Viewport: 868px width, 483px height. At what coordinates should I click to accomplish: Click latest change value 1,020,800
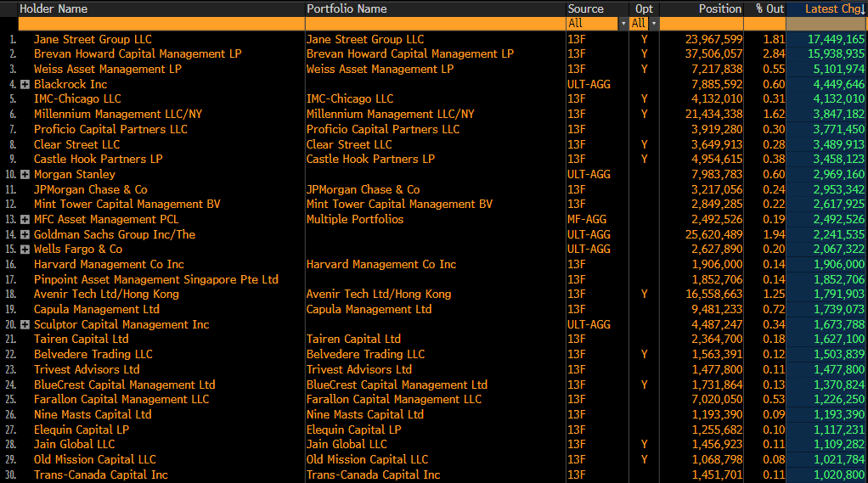click(x=838, y=475)
